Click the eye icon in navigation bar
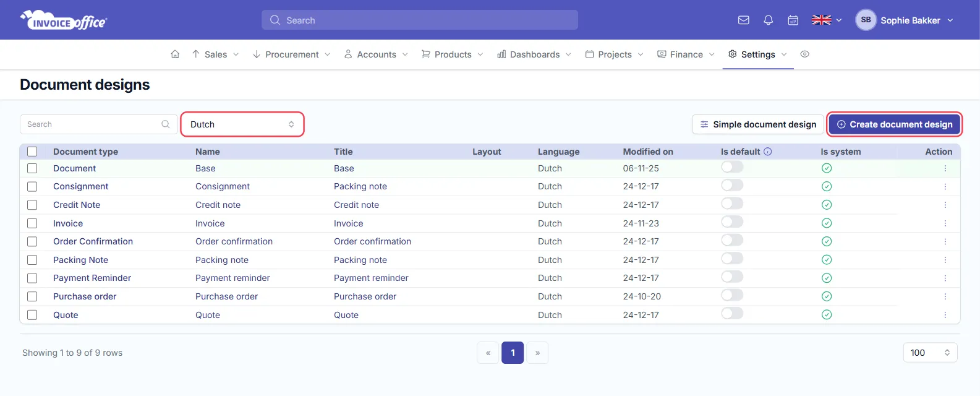The width and height of the screenshot is (980, 396). (x=804, y=54)
